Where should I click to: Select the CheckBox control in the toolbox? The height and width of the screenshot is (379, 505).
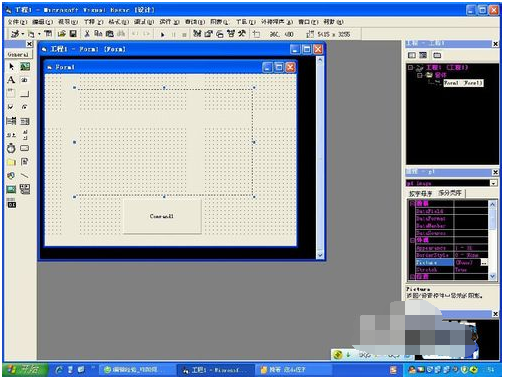[11, 107]
